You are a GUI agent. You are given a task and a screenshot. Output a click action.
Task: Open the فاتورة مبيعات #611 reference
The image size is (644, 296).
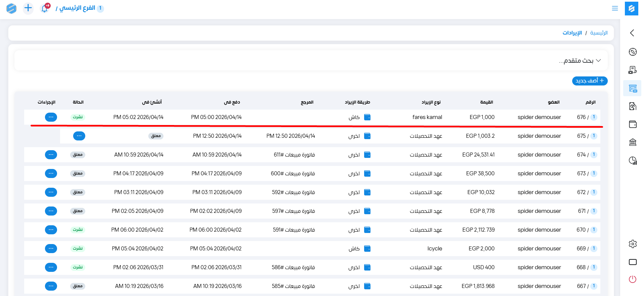[294, 155]
